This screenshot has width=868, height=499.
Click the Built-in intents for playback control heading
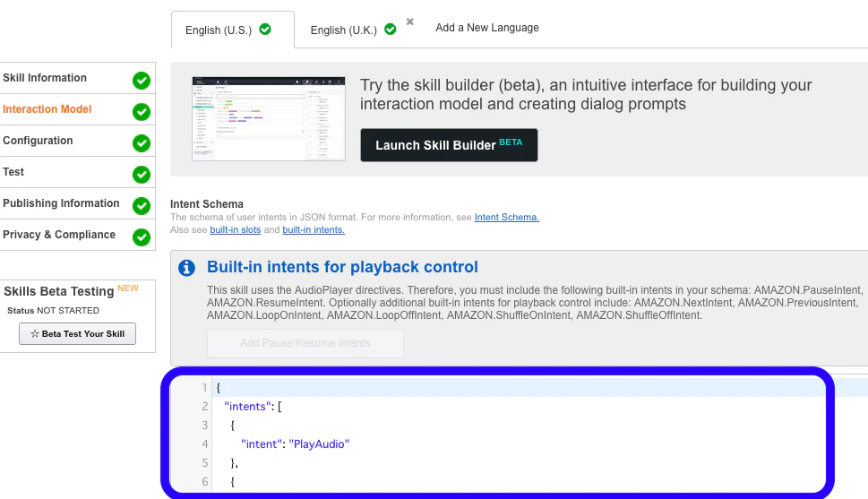pos(342,267)
